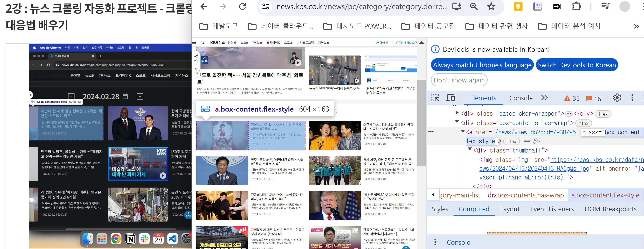Open the Layout pane tab
This screenshot has width=644, height=249.
[x=510, y=209]
